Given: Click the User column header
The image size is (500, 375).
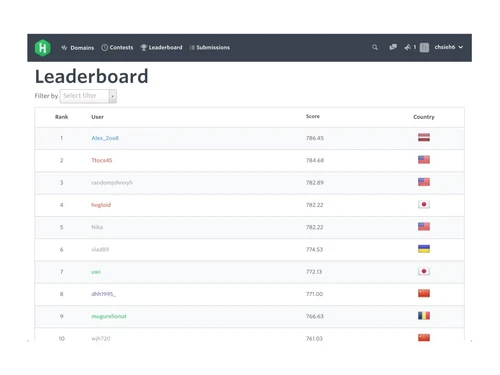Looking at the screenshot, I should click(x=97, y=117).
